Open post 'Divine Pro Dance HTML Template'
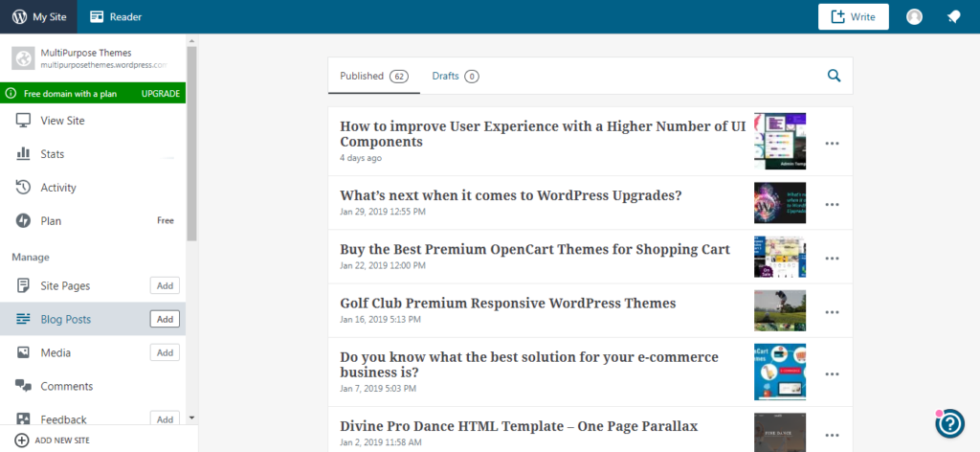The image size is (980, 452). [519, 426]
